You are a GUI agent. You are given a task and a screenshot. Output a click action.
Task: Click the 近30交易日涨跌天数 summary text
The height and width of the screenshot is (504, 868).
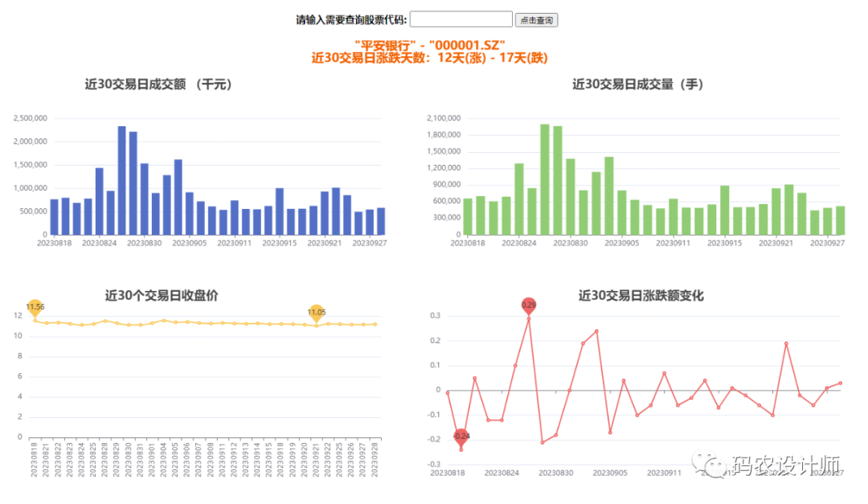pos(430,58)
